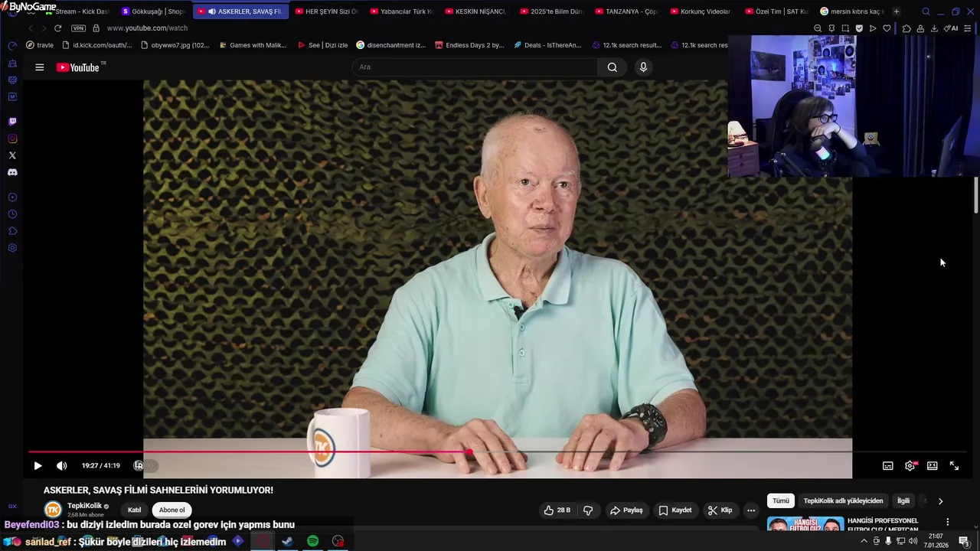Toggle theater mode view
Screen dimensions: 980x551
point(933,465)
